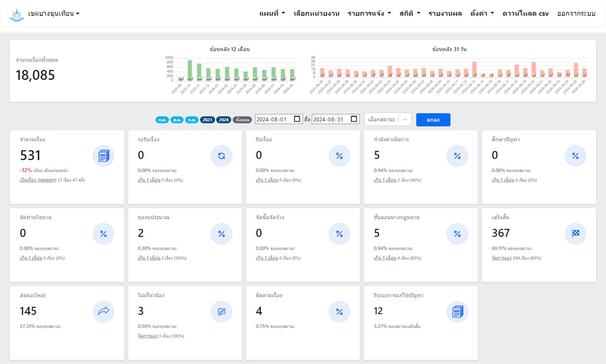The height and width of the screenshot is (364, 606).
Task: Toggle the 2024 year filter pill
Action: click(224, 120)
